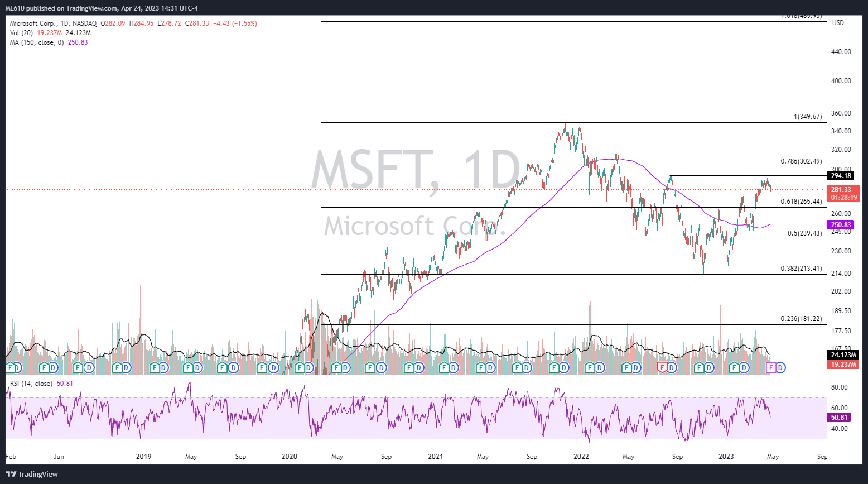Select the Fibonacci 0.786(302.49) level label
868x484 pixels.
click(x=801, y=161)
